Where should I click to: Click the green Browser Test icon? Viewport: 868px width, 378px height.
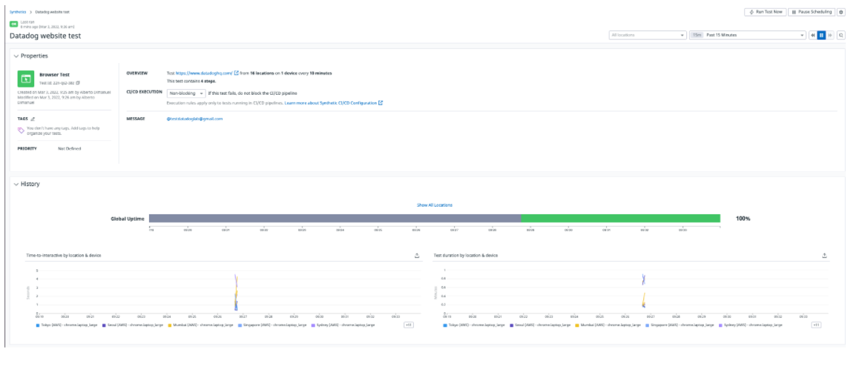point(26,79)
